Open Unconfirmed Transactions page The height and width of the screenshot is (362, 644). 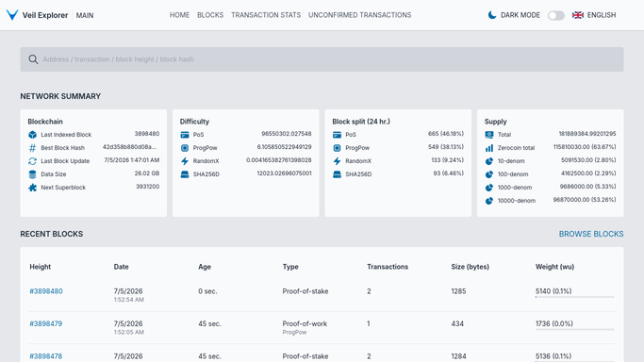pyautogui.click(x=360, y=15)
